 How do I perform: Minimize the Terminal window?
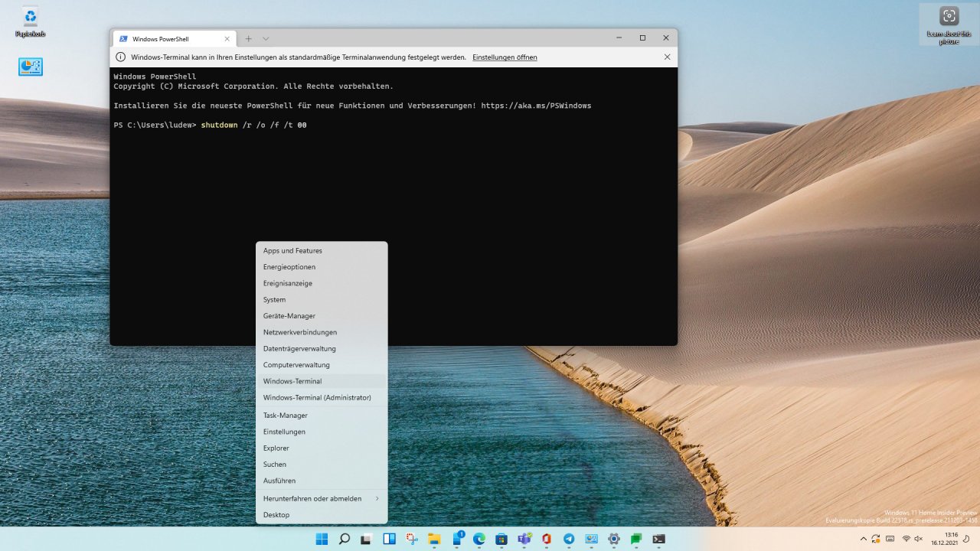pyautogui.click(x=619, y=37)
